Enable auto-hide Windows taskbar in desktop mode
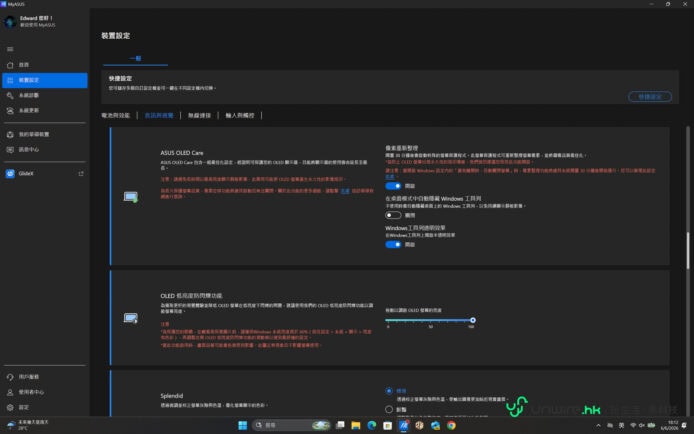The image size is (694, 434). [393, 215]
